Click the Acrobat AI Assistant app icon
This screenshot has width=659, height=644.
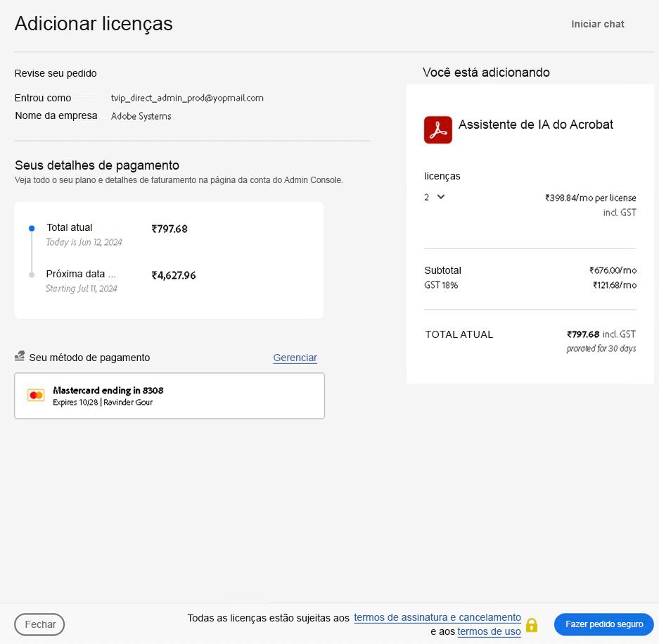click(437, 130)
